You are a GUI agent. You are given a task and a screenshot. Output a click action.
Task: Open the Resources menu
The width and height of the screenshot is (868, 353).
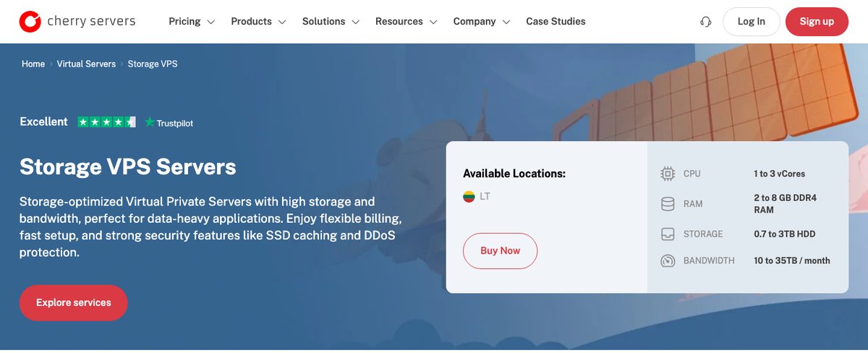pos(406,22)
